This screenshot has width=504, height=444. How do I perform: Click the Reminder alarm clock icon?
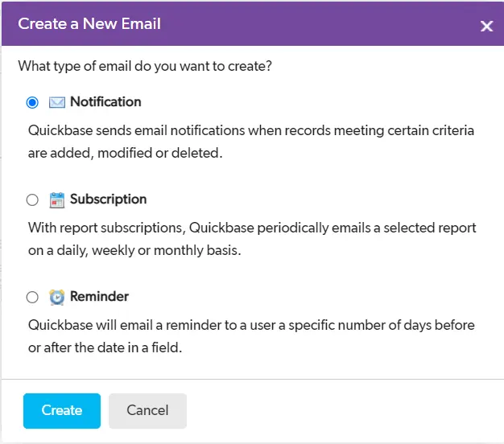[57, 297]
